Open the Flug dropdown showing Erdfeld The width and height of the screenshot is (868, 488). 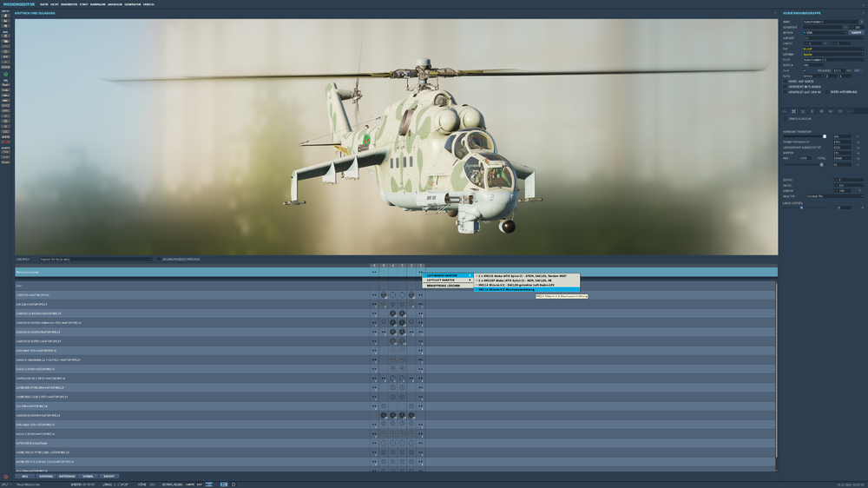[x=812, y=76]
